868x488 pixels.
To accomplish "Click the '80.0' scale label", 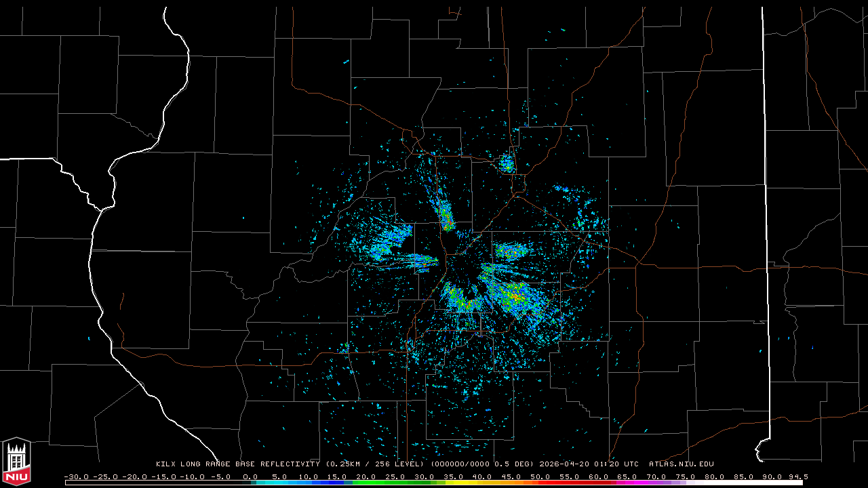I will (715, 476).
